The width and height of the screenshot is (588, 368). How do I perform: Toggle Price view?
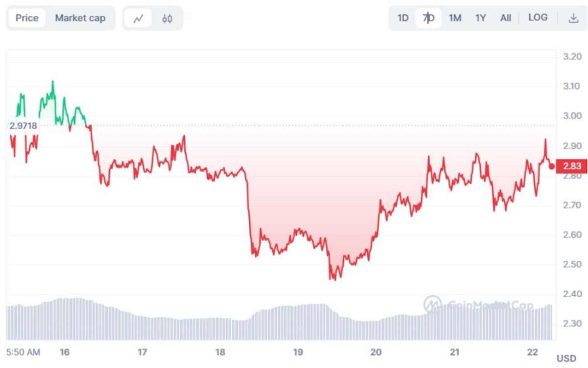click(27, 18)
